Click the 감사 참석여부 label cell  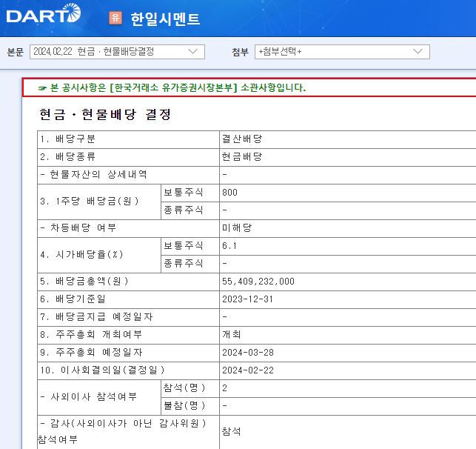tap(128, 432)
